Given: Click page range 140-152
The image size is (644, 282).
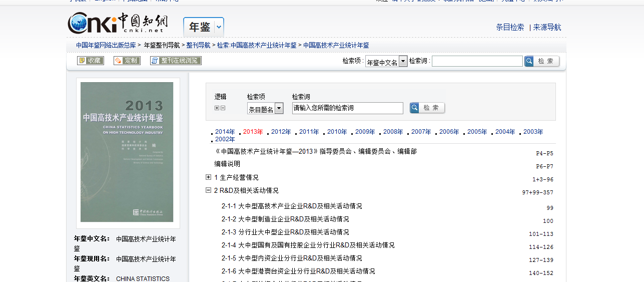Looking at the screenshot, I should [541, 273].
